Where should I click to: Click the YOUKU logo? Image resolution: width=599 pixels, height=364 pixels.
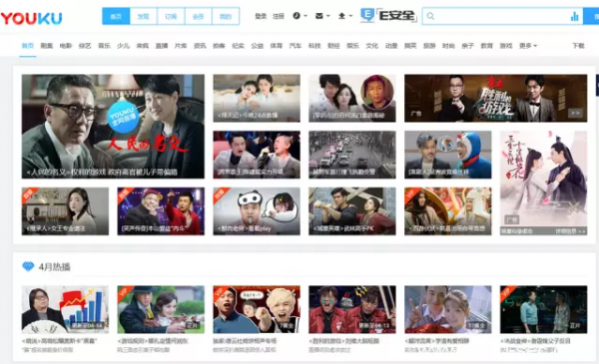(31, 18)
